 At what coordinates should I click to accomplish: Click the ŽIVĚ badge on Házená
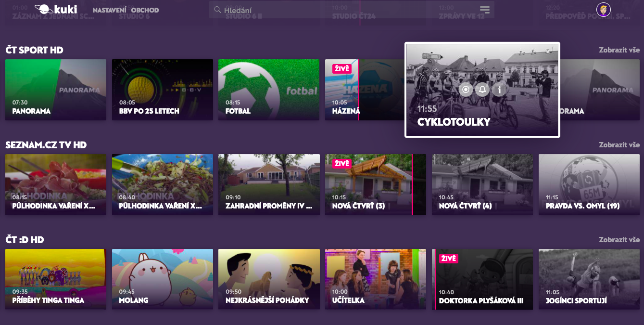click(342, 69)
